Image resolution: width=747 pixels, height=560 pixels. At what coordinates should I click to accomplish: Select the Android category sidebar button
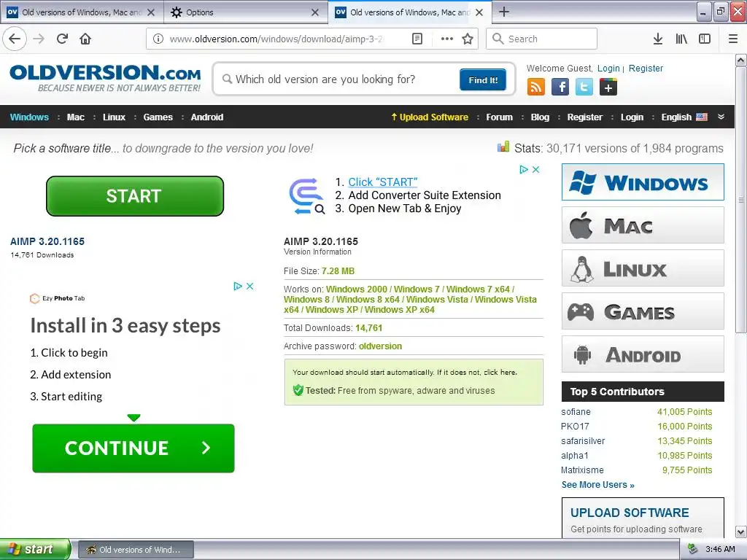(643, 354)
